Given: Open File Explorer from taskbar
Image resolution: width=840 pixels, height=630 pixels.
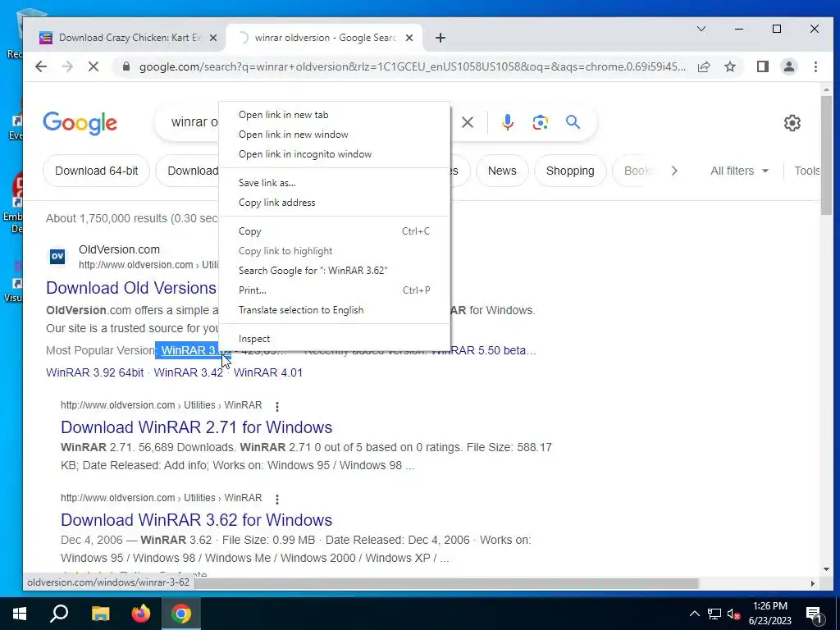Looking at the screenshot, I should coord(100,614).
